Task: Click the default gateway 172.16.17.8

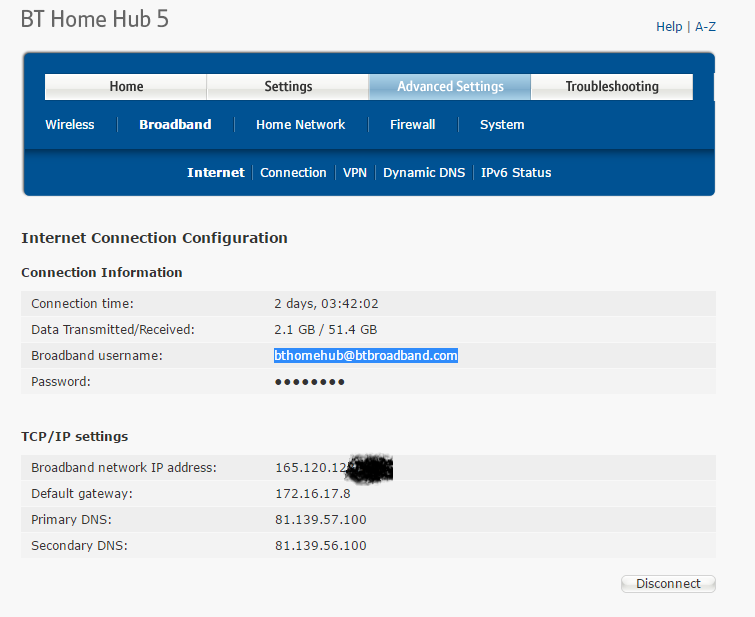Action: pos(313,494)
